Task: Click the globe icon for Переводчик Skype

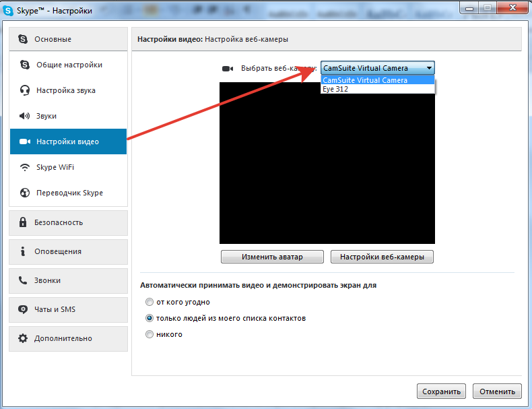Action: click(25, 193)
